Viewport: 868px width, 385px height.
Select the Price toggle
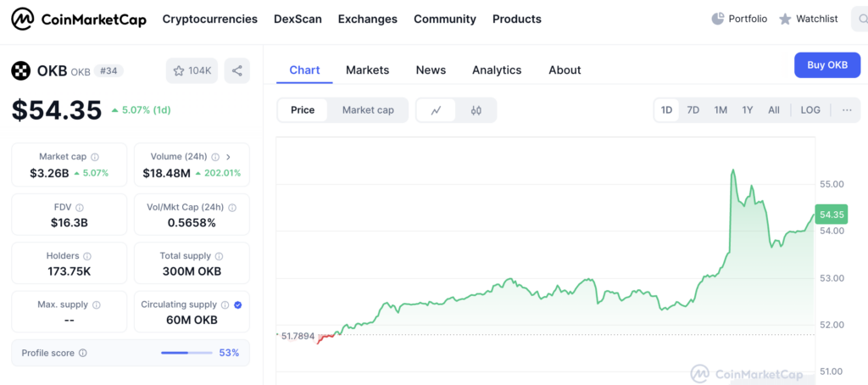tap(303, 110)
